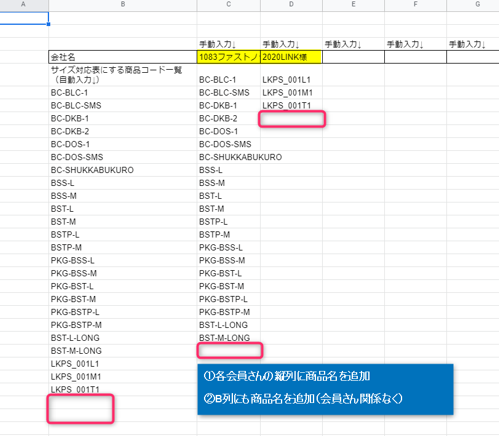
Task: Select BST-L-LONG cell in column B
Action: pos(123,338)
